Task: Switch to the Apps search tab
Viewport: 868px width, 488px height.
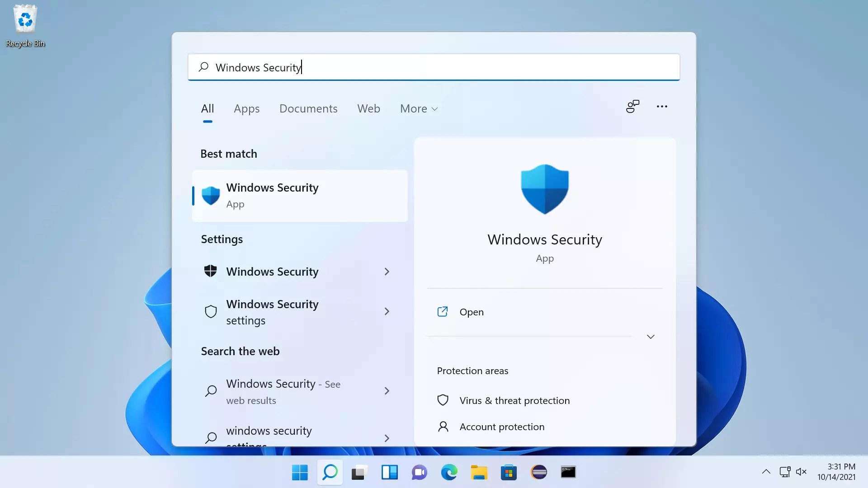Action: (246, 109)
